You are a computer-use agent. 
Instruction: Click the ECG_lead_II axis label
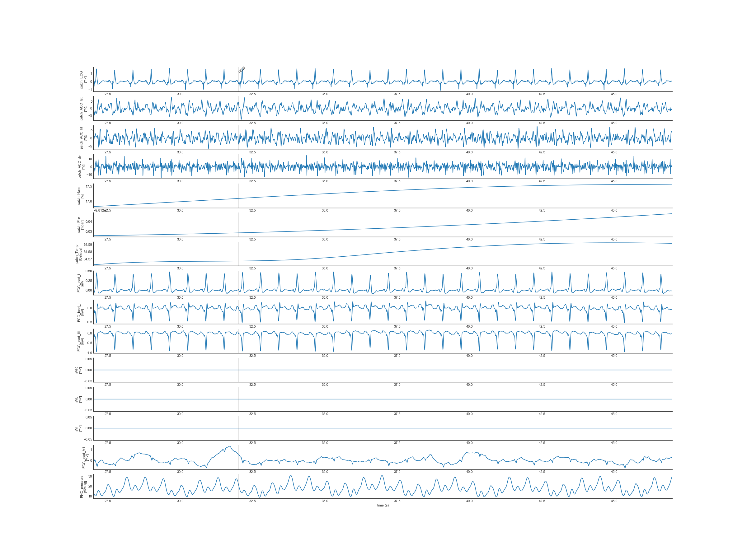pos(80,312)
